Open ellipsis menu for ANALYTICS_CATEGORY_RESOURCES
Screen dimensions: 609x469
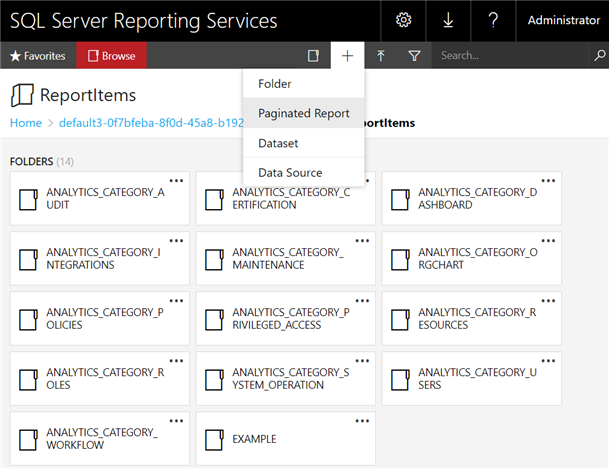pyautogui.click(x=548, y=301)
